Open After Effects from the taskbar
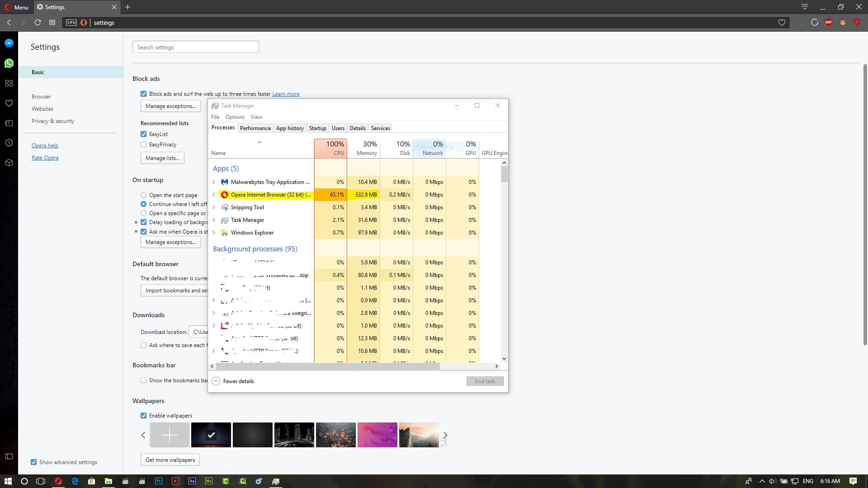Image resolution: width=868 pixels, height=488 pixels. point(192,481)
